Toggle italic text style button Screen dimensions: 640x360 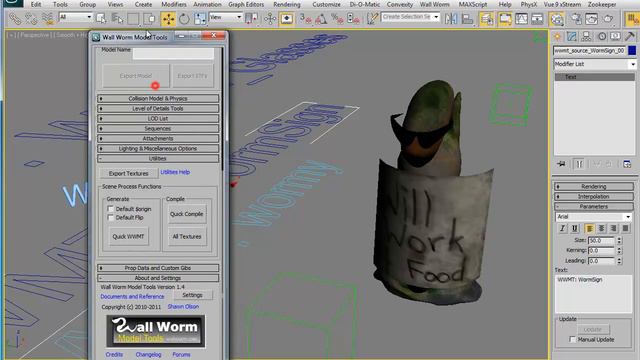pos(562,229)
